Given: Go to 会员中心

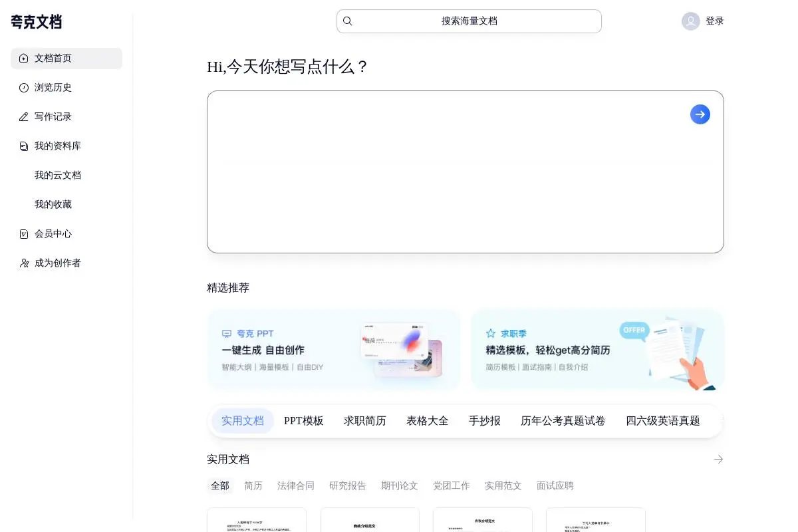Looking at the screenshot, I should point(66,234).
